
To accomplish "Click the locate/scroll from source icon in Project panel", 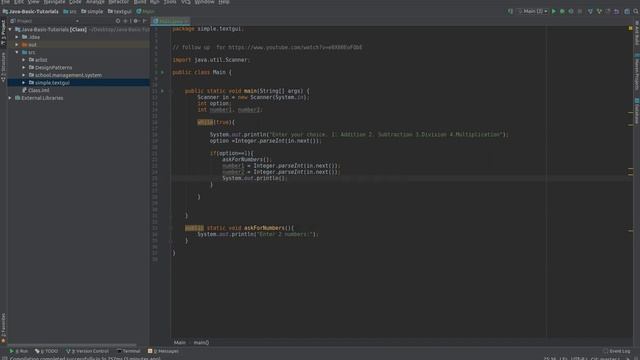I will tap(118, 21).
